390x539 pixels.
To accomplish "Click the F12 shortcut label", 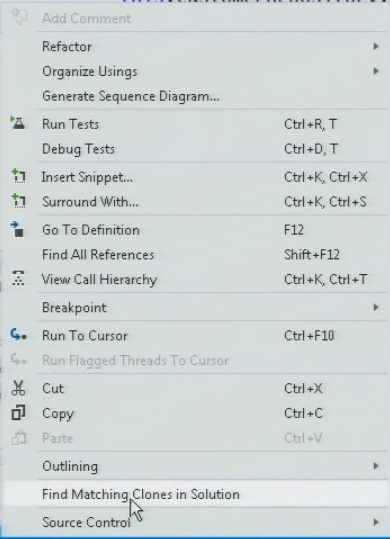I will point(294,230).
